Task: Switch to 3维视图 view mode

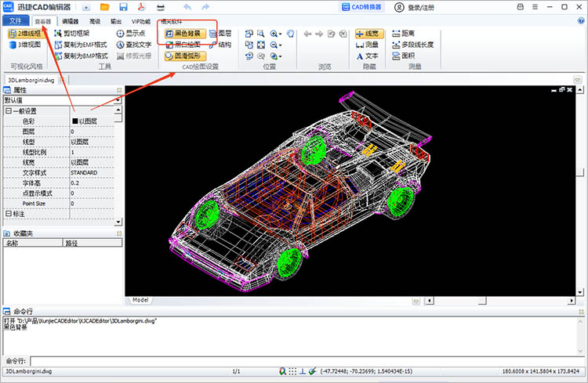Action: click(x=24, y=45)
